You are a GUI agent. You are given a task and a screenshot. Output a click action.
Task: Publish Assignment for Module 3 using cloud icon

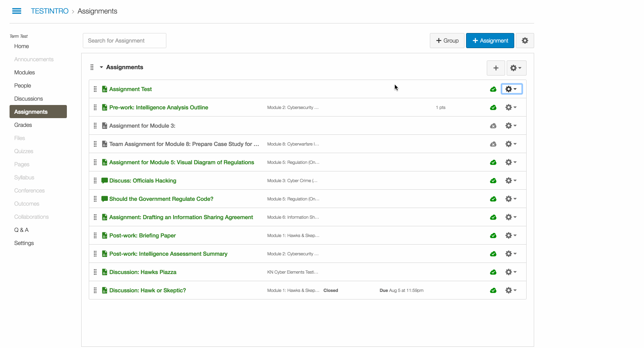pyautogui.click(x=493, y=126)
